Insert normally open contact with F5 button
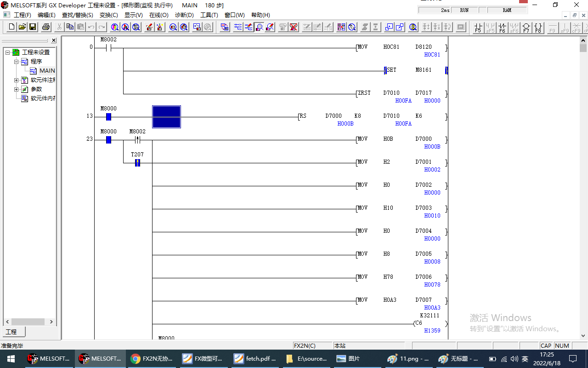The width and height of the screenshot is (588, 368). pos(478,28)
